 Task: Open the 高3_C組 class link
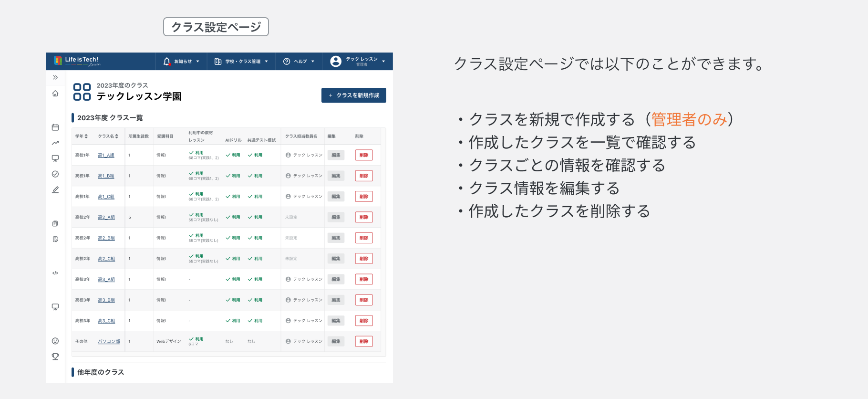[106, 321]
